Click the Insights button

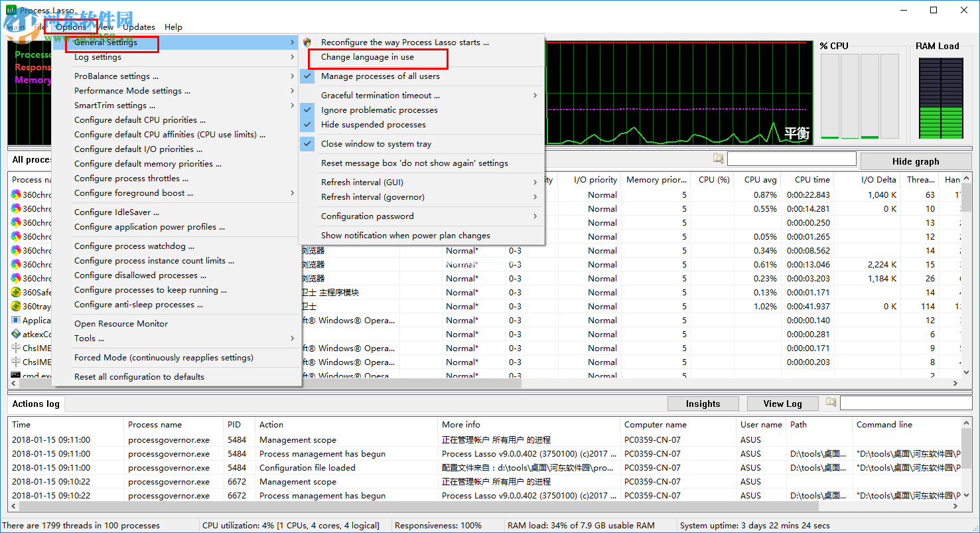(x=703, y=404)
